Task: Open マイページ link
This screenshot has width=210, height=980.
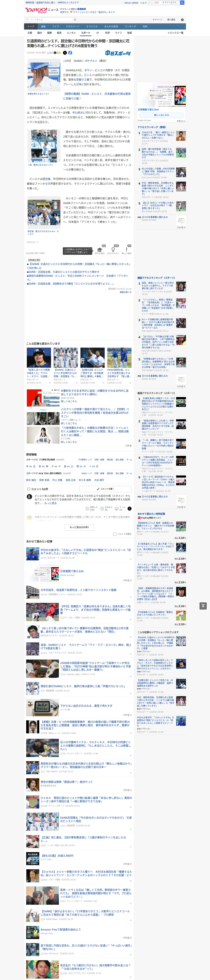Action: tap(157, 20)
